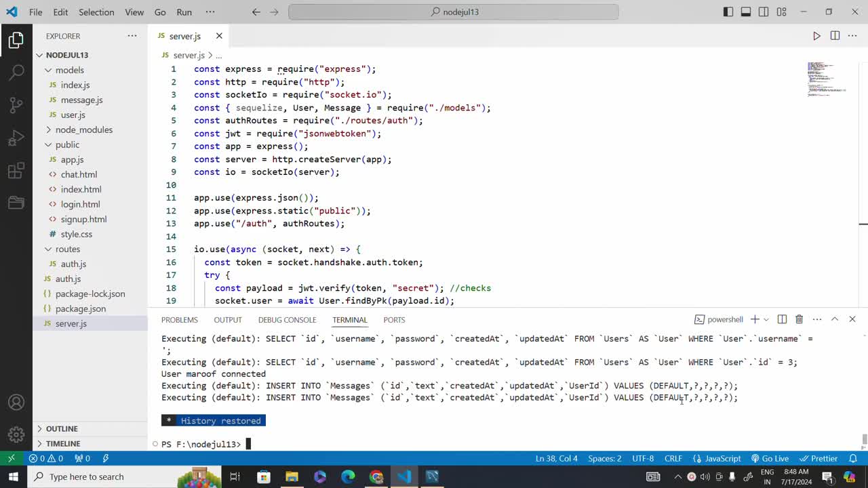The width and height of the screenshot is (868, 488).
Task: Close the terminal panel
Action: (x=852, y=319)
